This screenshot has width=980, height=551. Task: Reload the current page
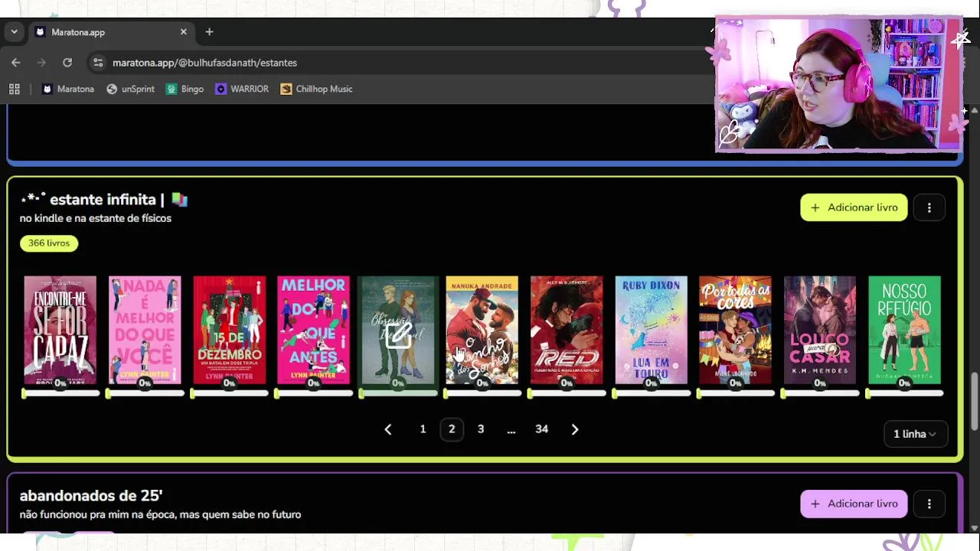pos(67,63)
